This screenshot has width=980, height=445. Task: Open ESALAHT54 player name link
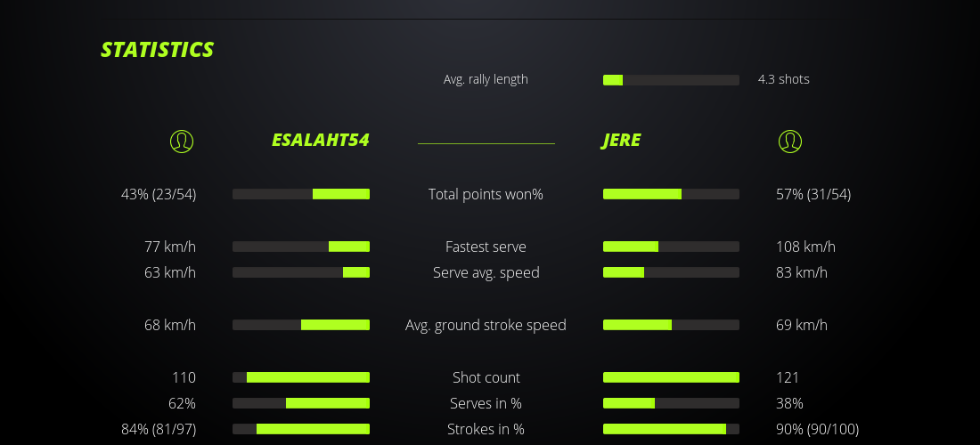click(x=320, y=141)
